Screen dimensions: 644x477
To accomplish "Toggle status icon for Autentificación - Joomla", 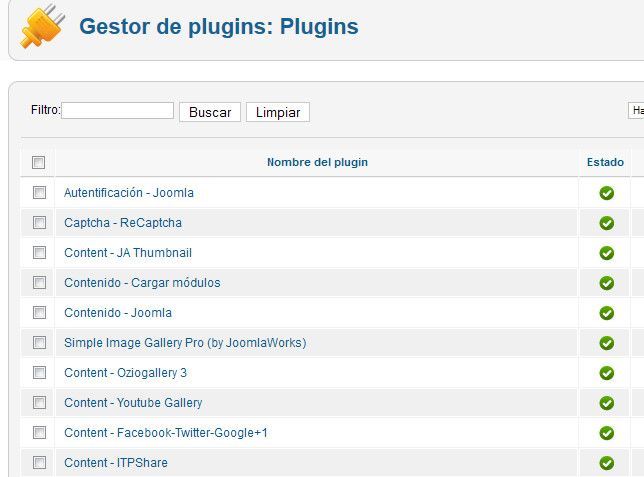I will tap(606, 193).
